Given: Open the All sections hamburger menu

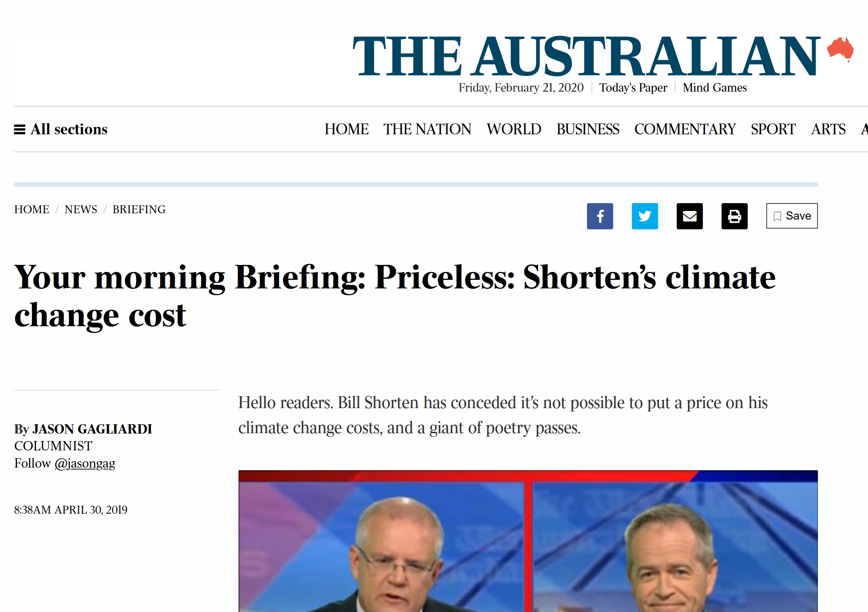Looking at the screenshot, I should pyautogui.click(x=61, y=129).
